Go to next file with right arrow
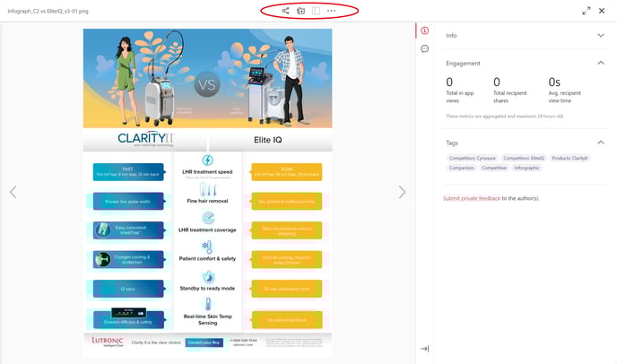Screen dimensions: 617x364 402,192
